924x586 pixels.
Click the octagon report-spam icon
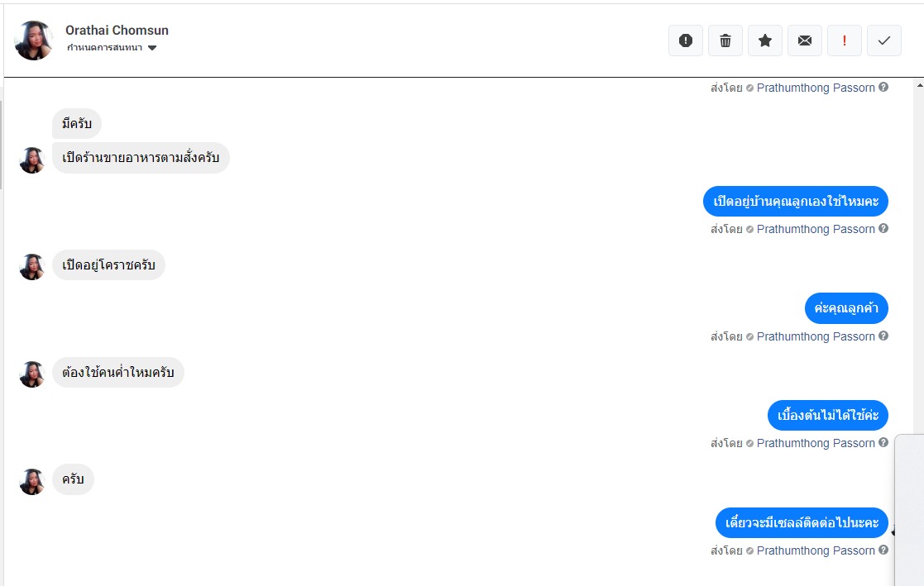tap(685, 40)
